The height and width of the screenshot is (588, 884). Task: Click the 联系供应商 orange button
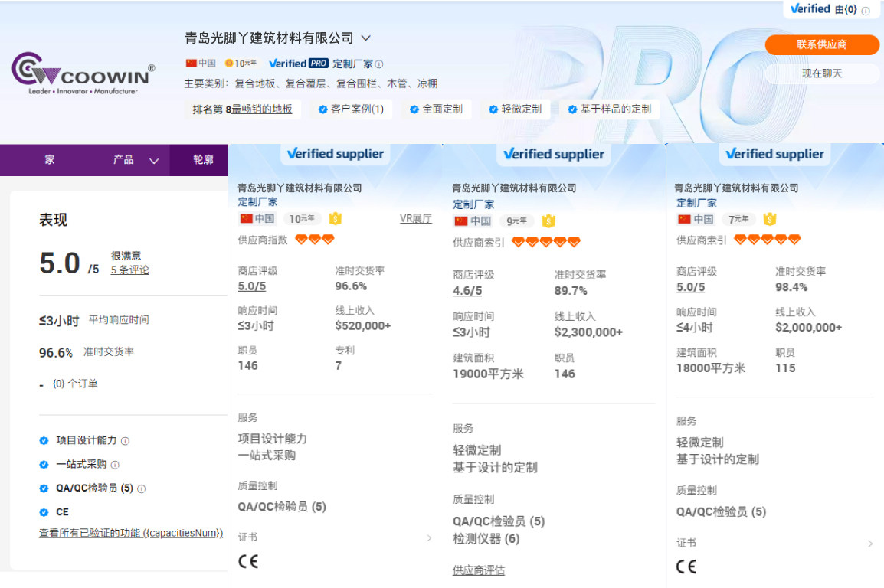click(x=821, y=44)
